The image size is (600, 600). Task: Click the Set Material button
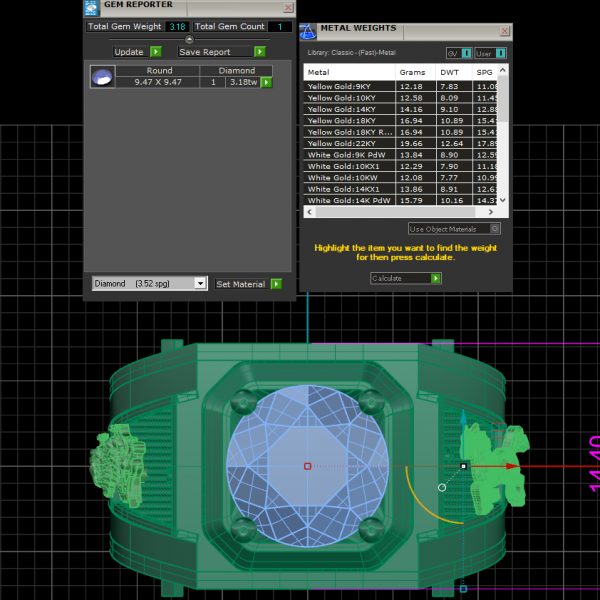[x=240, y=284]
